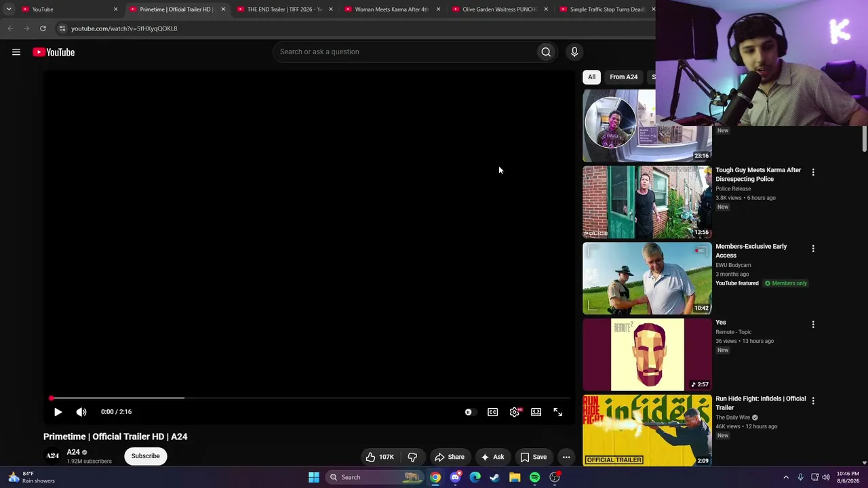Open options for Members-Exclusive Early Access
Screen dimensions: 868x488
[813, 249]
